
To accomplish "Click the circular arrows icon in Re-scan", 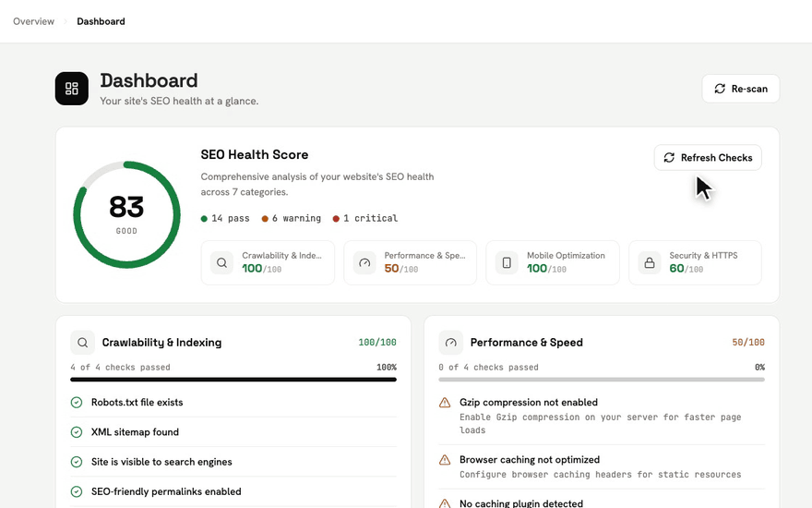I will coord(720,89).
